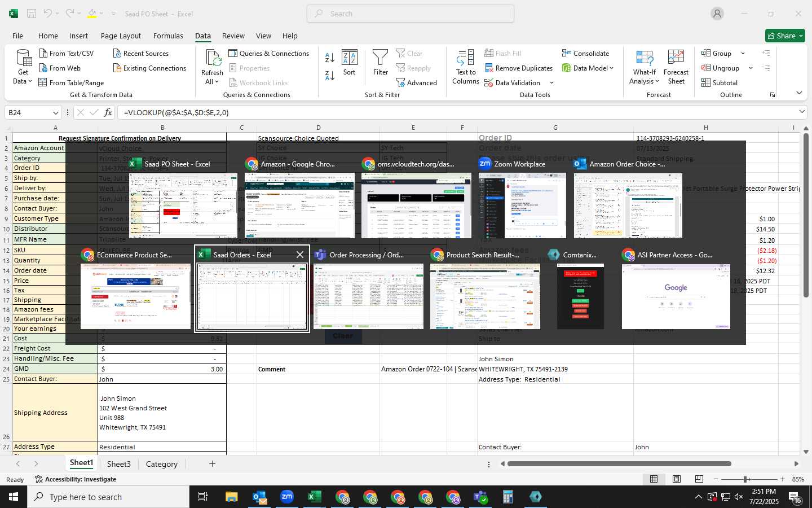Open the Get Data dropdown

click(x=23, y=68)
